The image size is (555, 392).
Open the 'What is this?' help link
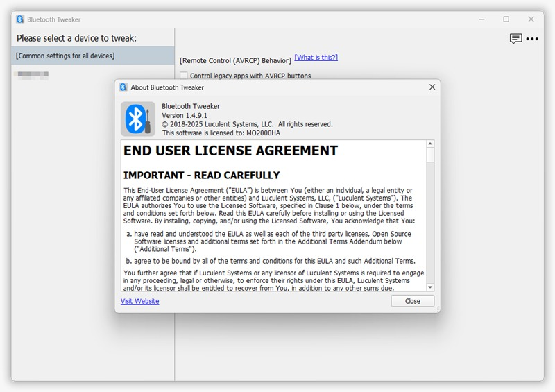316,57
